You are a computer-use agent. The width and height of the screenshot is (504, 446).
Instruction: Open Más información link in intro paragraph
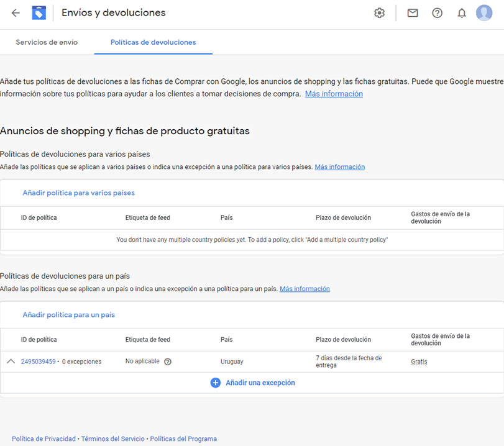[x=334, y=94]
